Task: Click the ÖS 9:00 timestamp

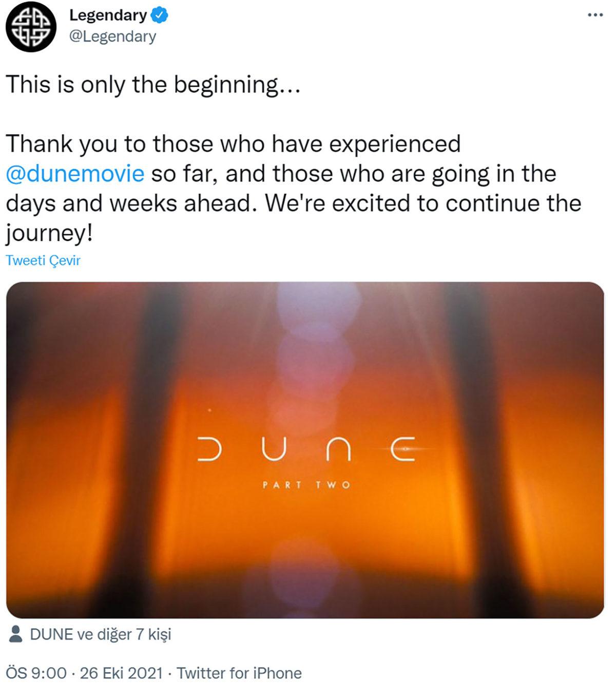Action: tap(36, 673)
